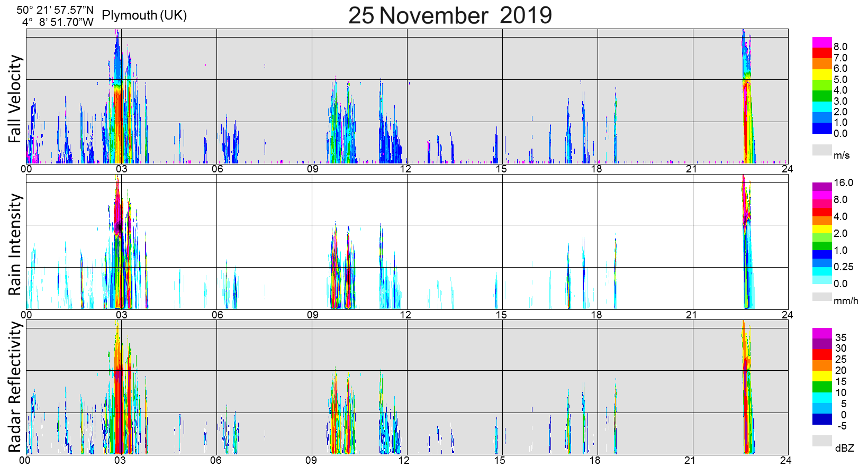Image resolution: width=868 pixels, height=476 pixels.
Task: Click the 18 tick under Radar Reflectivity plot
Action: (595, 460)
